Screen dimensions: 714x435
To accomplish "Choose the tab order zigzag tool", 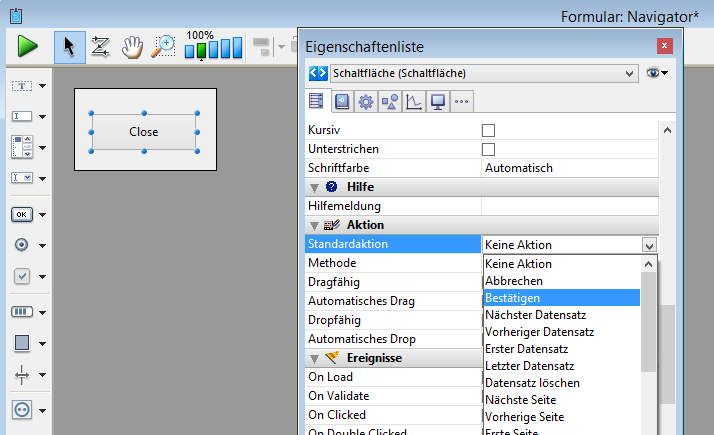I will pos(100,46).
